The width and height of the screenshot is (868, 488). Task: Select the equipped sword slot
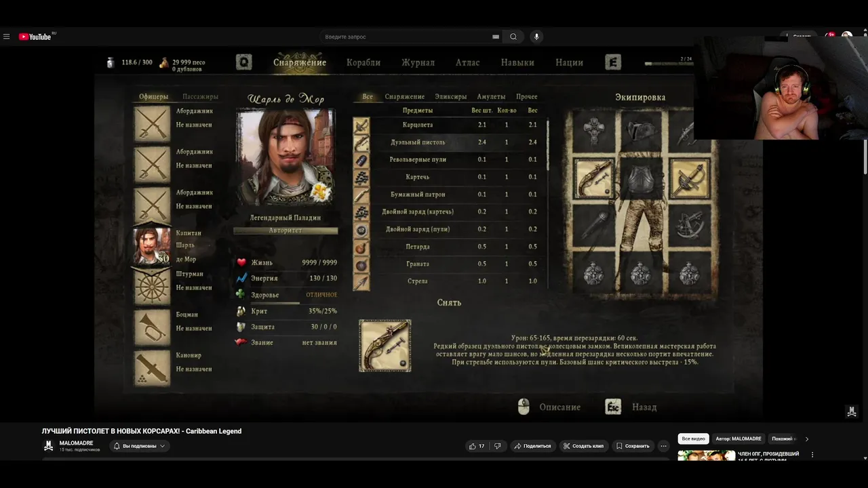pyautogui.click(x=690, y=178)
